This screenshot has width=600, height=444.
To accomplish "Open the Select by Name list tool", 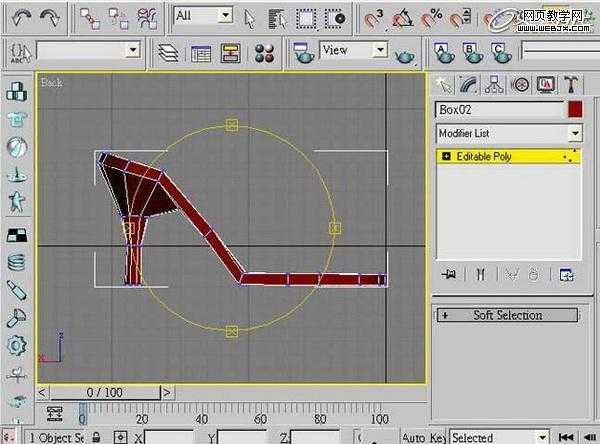I will tap(277, 18).
